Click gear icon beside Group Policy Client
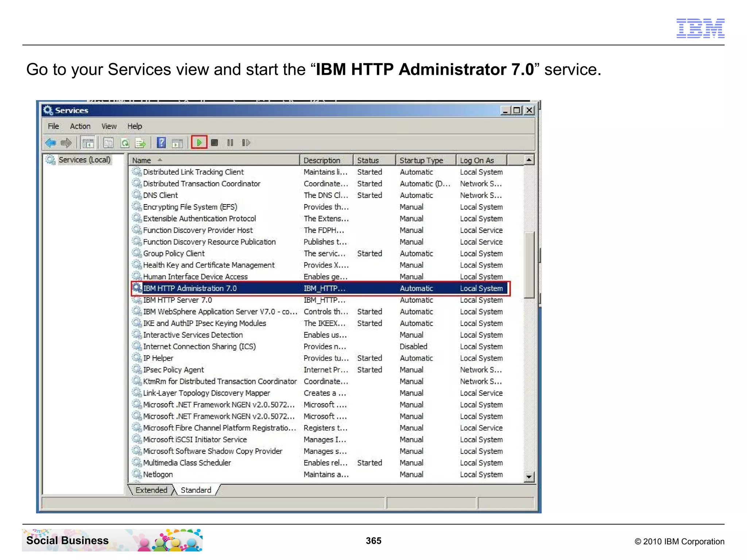Image resolution: width=747 pixels, height=560 pixels. coord(137,253)
